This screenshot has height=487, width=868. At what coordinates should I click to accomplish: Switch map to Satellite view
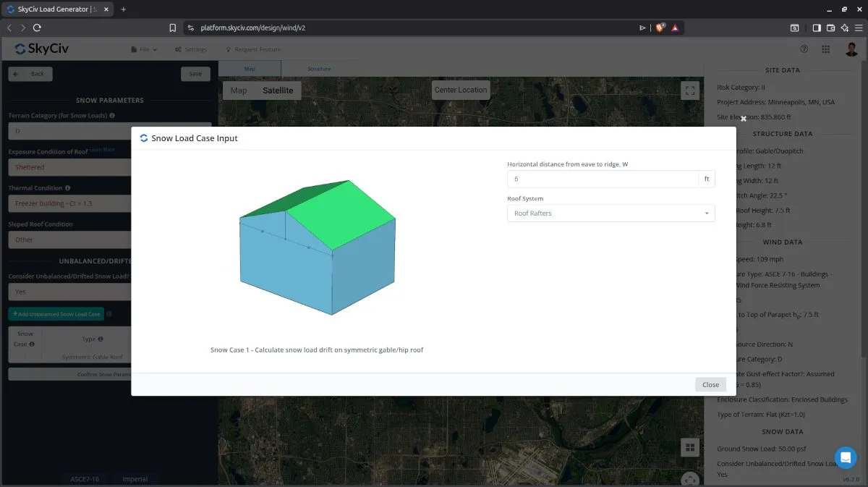[278, 90]
